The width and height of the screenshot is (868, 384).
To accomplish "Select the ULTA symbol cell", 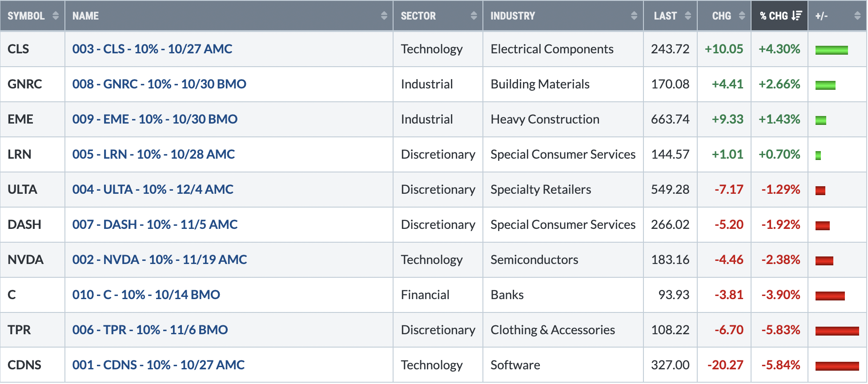I will (32, 189).
